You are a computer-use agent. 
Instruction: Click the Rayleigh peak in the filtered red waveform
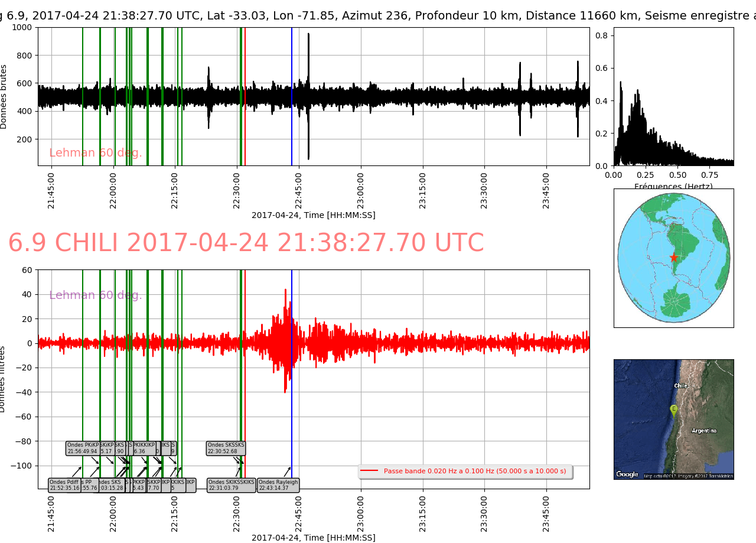coord(285,291)
